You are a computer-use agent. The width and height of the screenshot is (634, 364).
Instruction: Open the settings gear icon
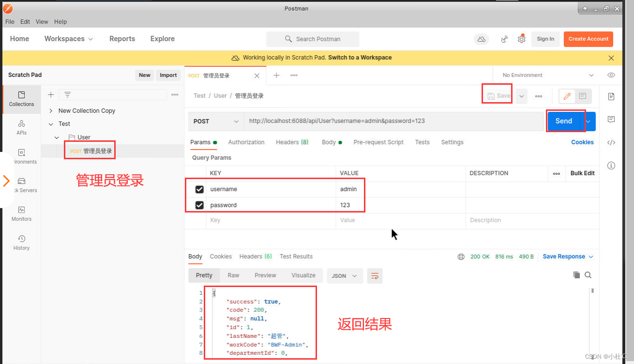point(521,39)
